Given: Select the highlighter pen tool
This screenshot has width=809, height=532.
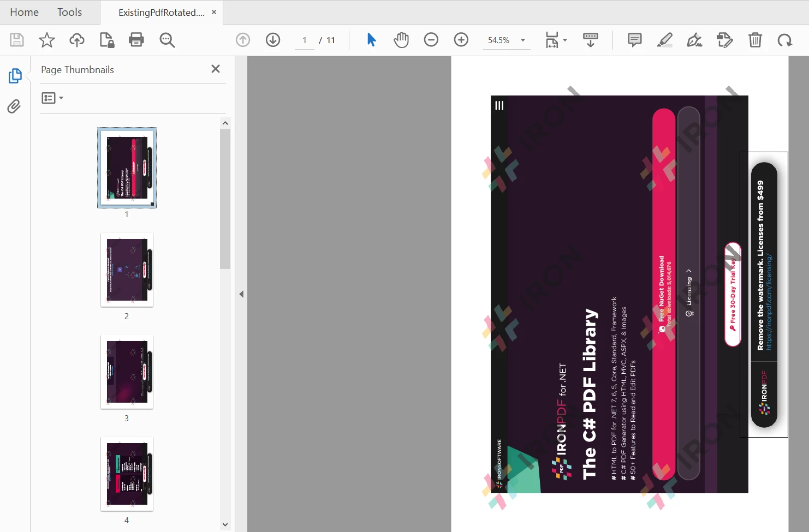Looking at the screenshot, I should click(664, 40).
